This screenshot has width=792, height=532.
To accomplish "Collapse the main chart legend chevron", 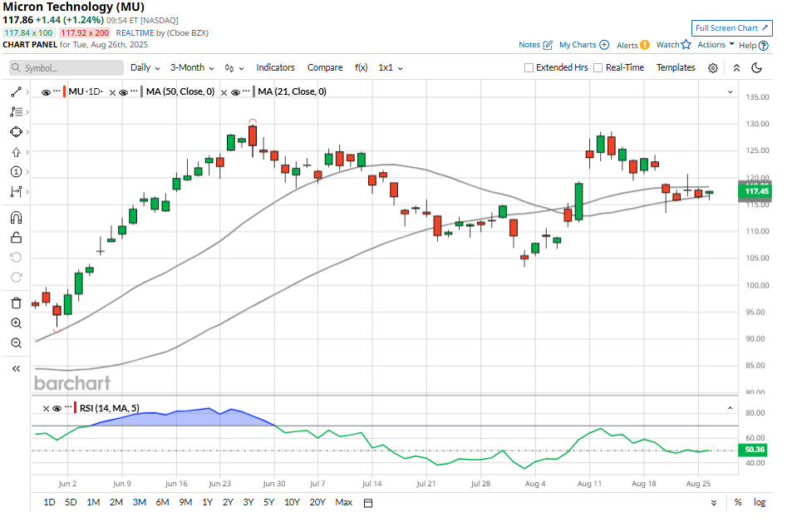I will click(730, 92).
